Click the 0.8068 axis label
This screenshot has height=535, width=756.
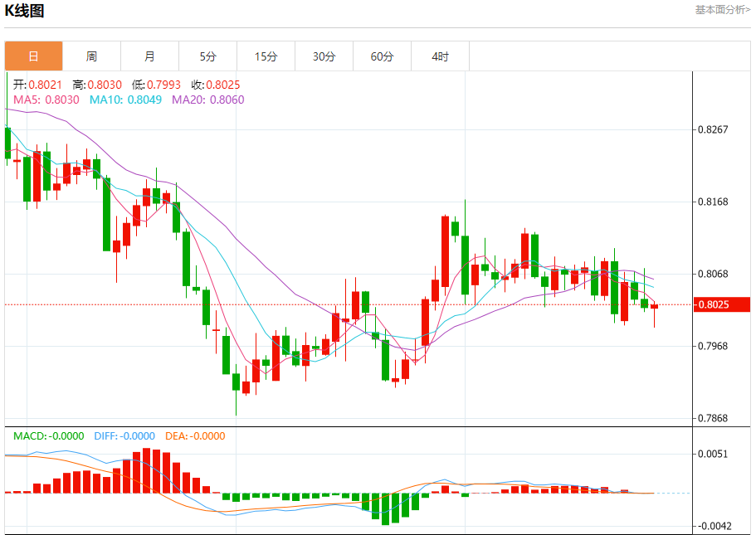[713, 275]
